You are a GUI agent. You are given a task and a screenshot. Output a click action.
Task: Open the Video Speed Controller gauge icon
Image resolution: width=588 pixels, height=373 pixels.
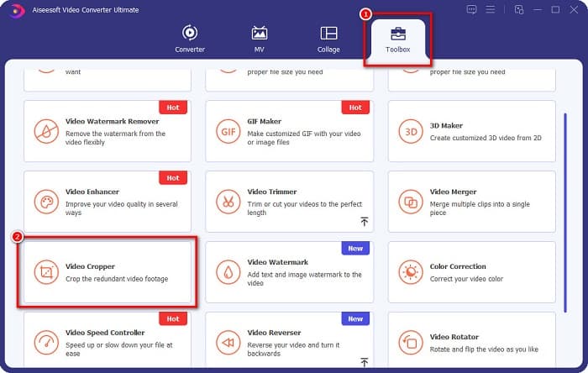[x=45, y=343]
